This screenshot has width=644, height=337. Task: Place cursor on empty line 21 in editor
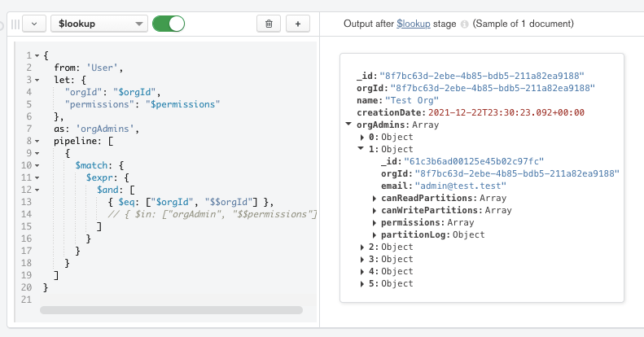(x=163, y=300)
